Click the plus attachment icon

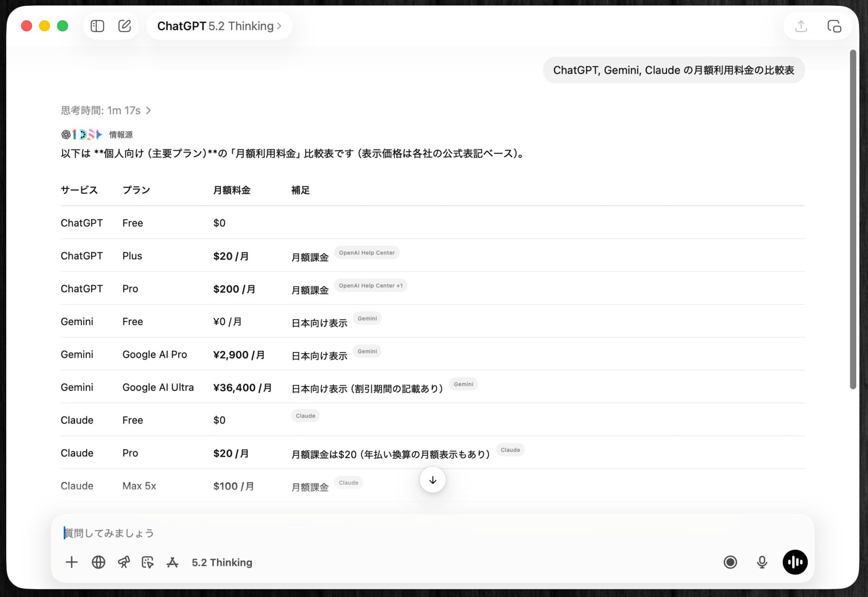click(x=71, y=562)
